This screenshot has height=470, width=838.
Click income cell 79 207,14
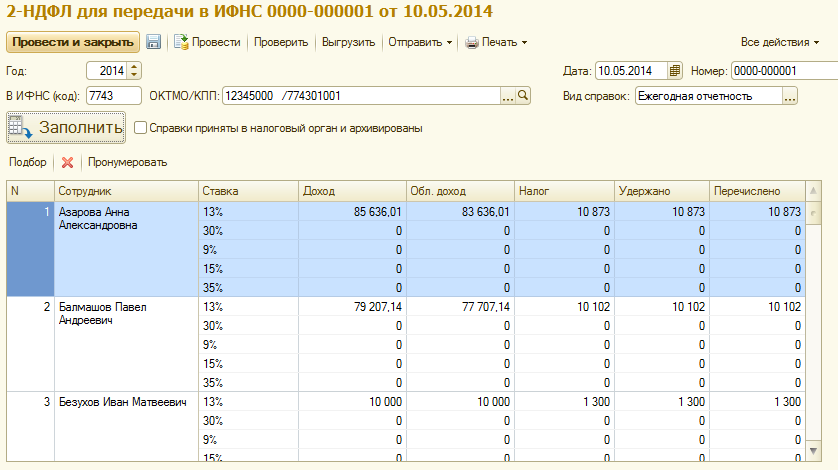(352, 307)
